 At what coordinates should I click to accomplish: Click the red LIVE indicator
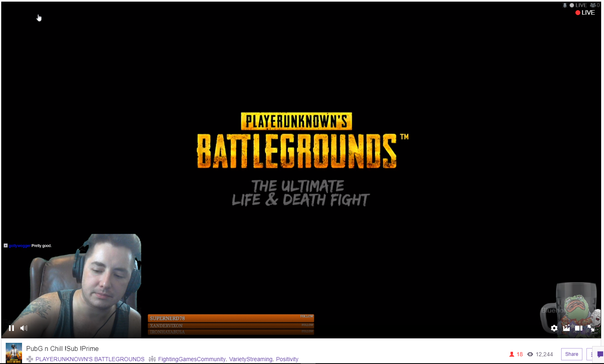point(585,13)
